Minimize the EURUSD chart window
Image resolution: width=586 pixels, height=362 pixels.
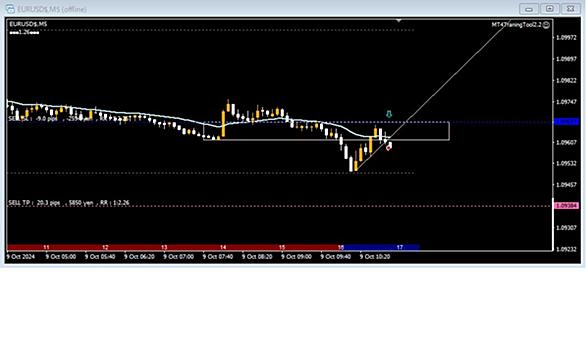point(529,9)
